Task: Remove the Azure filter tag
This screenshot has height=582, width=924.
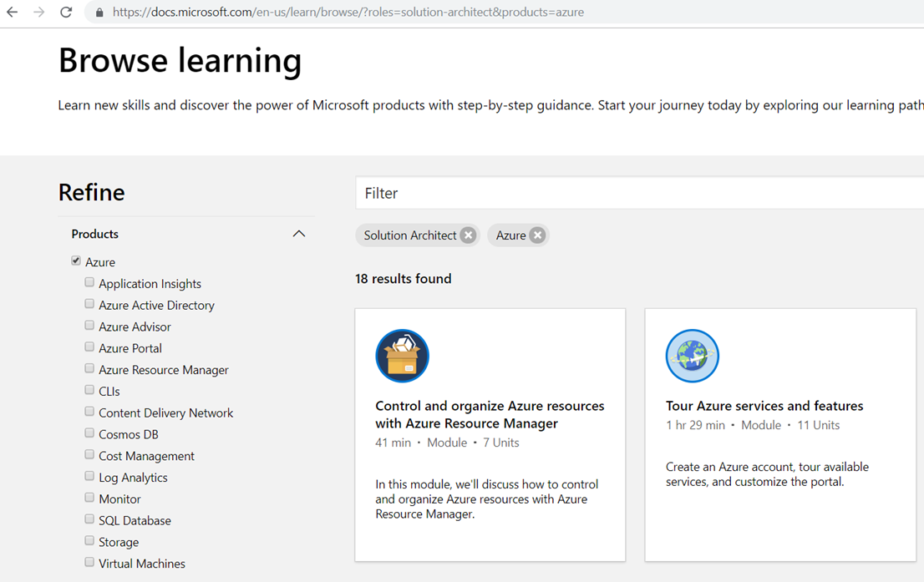Action: tap(538, 235)
